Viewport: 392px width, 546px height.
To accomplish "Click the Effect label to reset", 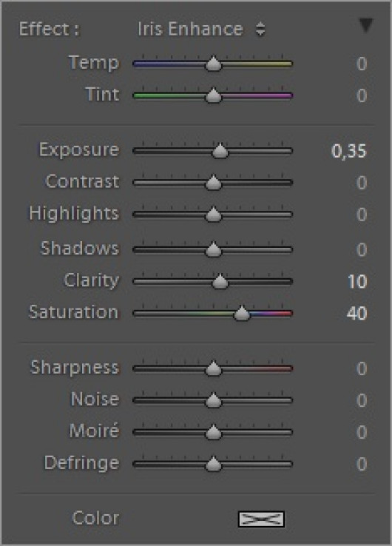I will 49,29.
